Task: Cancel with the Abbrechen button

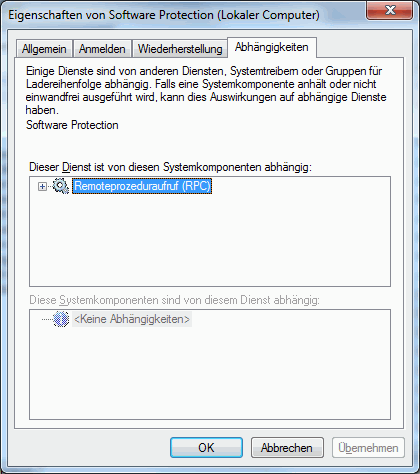Action: point(287,447)
